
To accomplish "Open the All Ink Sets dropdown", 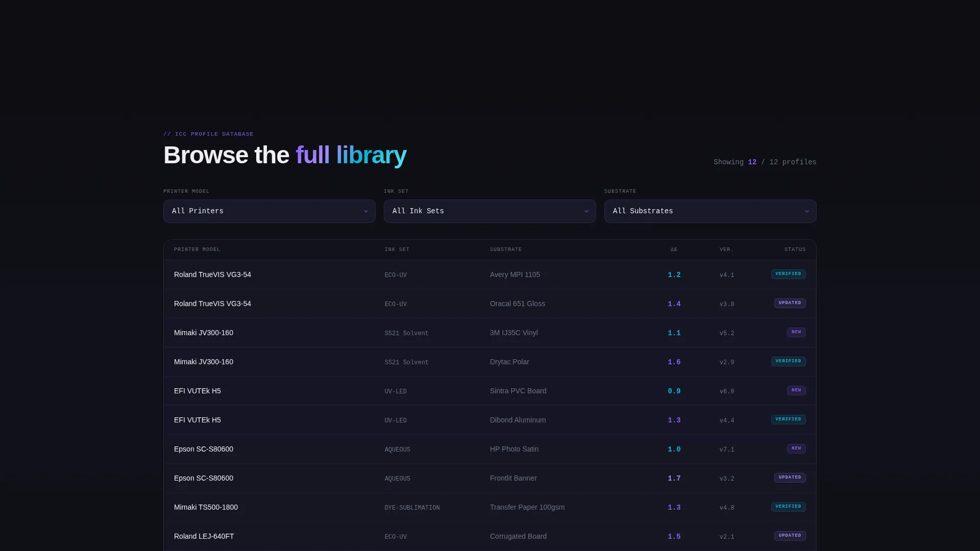I will click(489, 211).
